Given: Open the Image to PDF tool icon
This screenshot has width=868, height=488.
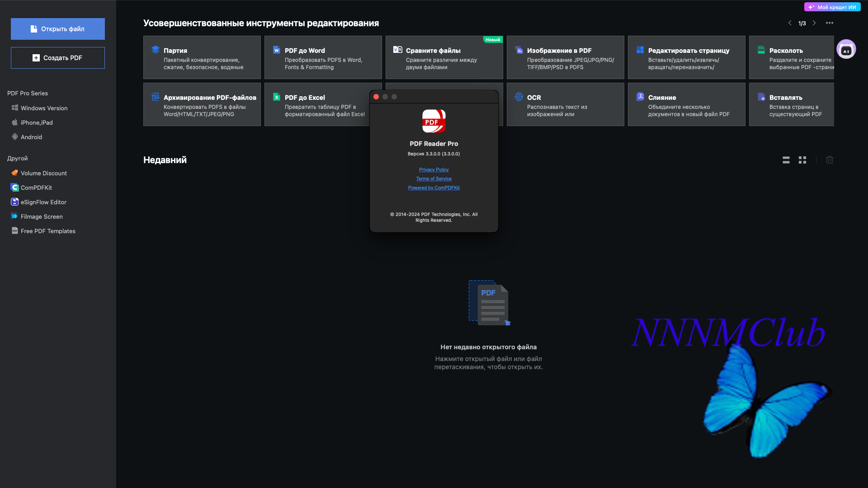Looking at the screenshot, I should click(519, 50).
